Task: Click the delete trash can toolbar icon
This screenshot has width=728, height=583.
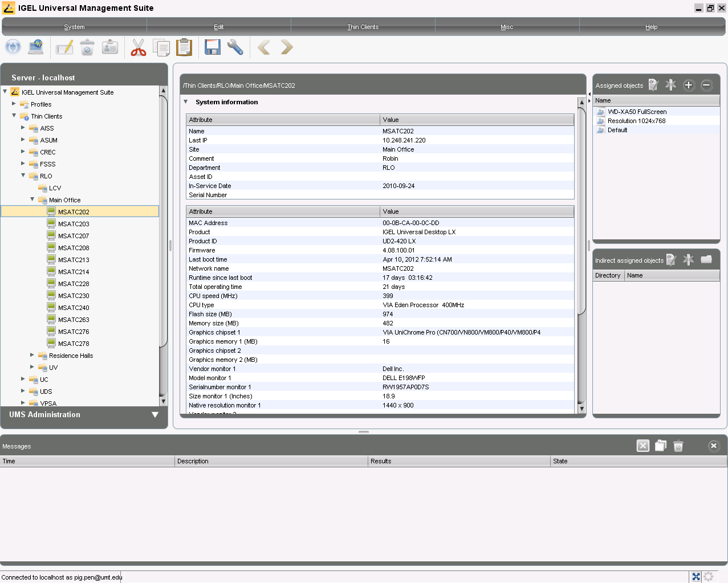Action: [87, 47]
